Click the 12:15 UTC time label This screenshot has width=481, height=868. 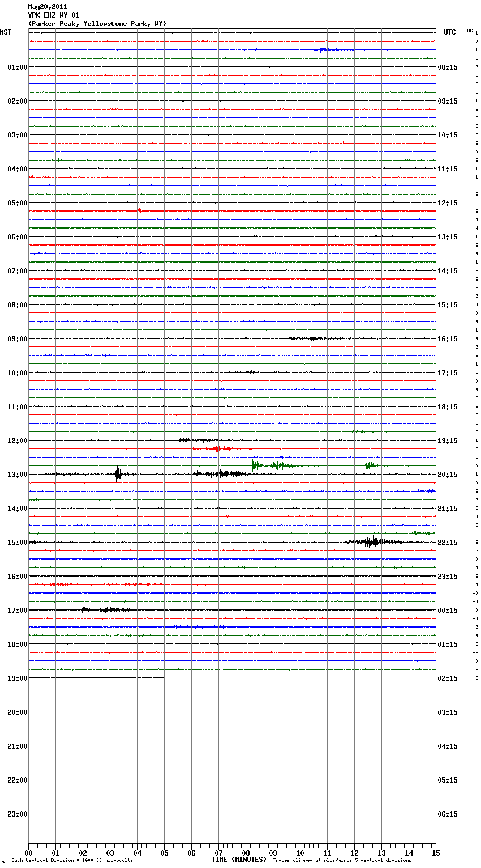(x=448, y=203)
